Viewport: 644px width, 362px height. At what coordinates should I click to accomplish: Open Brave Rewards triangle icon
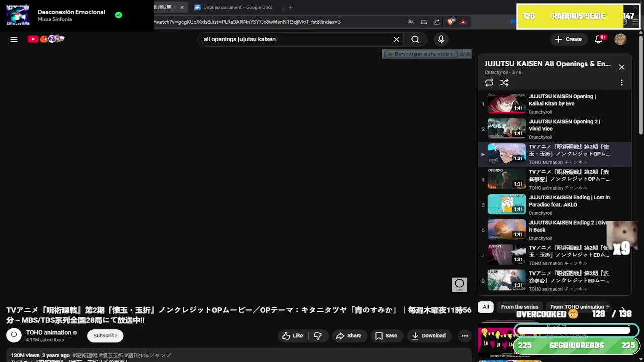(463, 22)
